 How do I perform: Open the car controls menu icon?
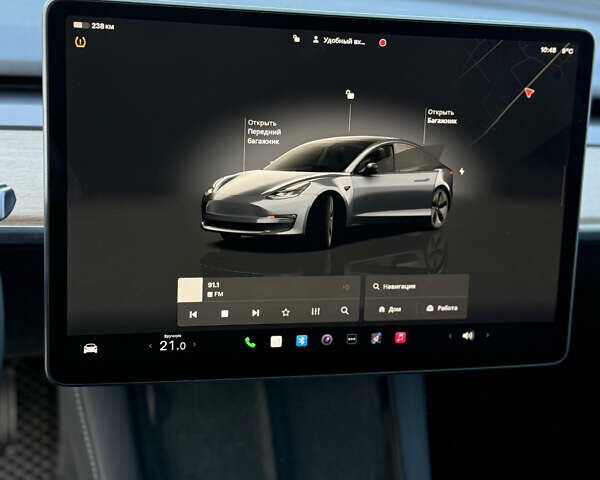click(x=90, y=348)
